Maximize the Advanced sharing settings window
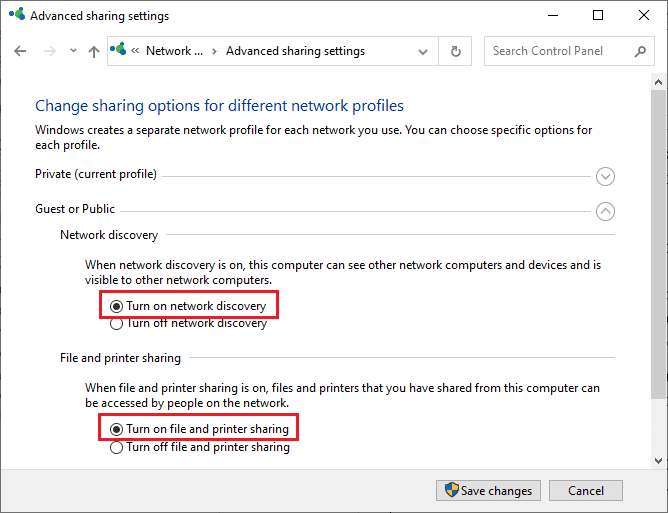This screenshot has width=668, height=513. click(598, 15)
